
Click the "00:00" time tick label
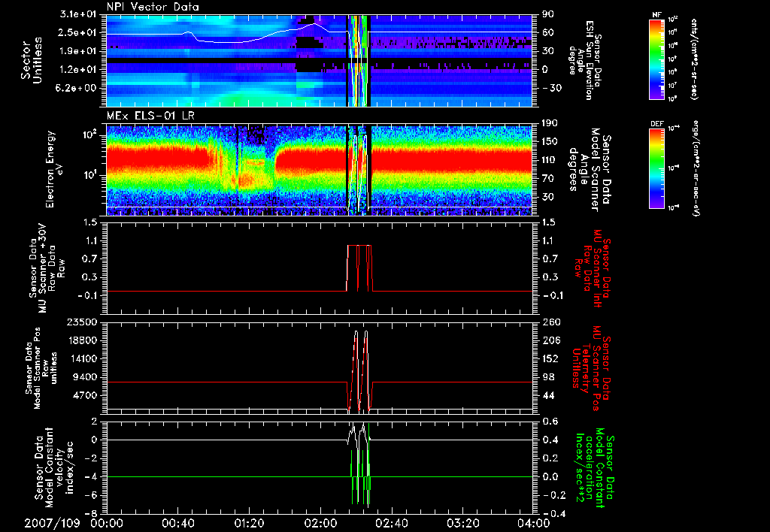pos(107,523)
